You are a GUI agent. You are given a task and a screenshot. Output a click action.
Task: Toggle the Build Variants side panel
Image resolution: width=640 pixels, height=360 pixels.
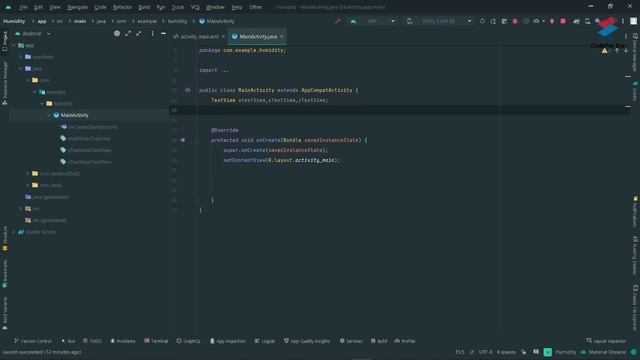click(4, 313)
